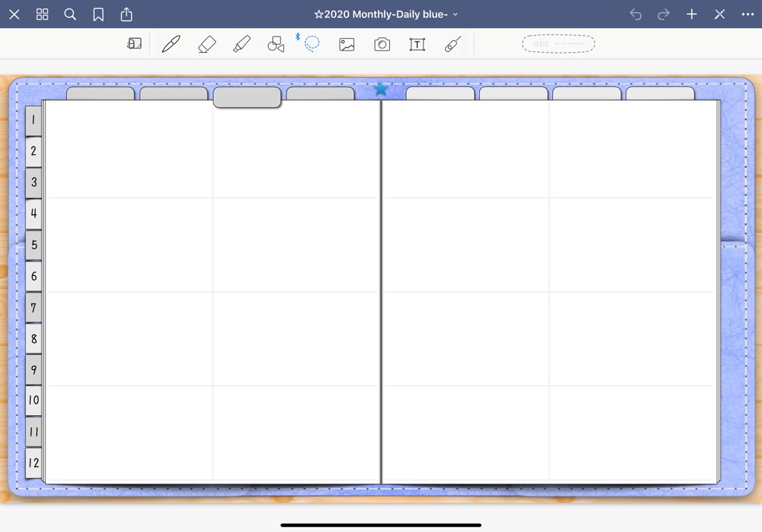Go to month tab 7
This screenshot has height=532, width=762.
coord(33,307)
